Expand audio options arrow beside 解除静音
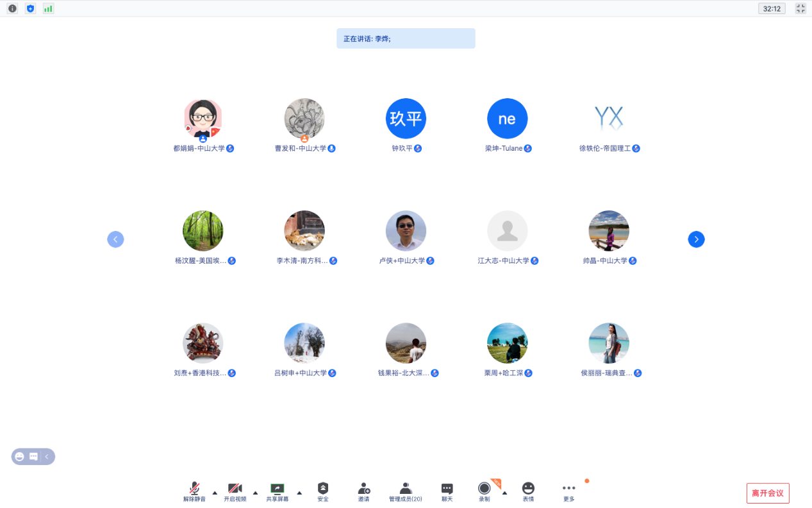This screenshot has width=812, height=508. tap(215, 493)
